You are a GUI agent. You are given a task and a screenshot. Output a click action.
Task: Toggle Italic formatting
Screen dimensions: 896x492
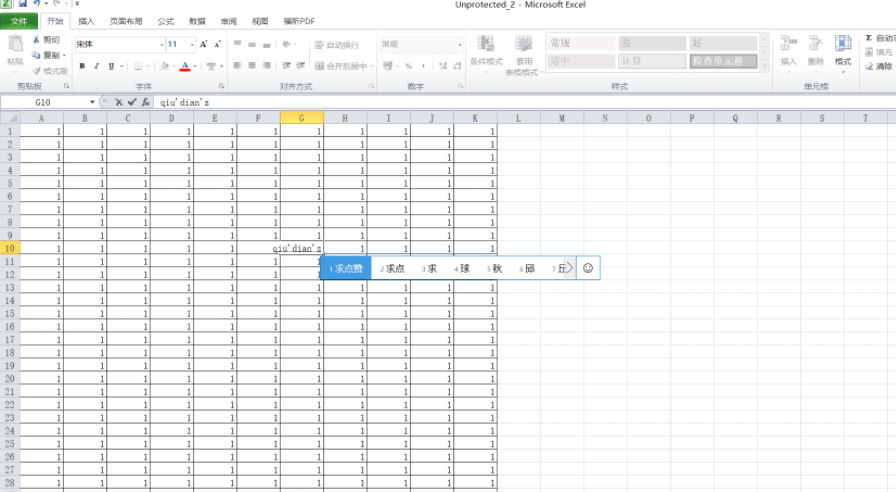click(97, 66)
